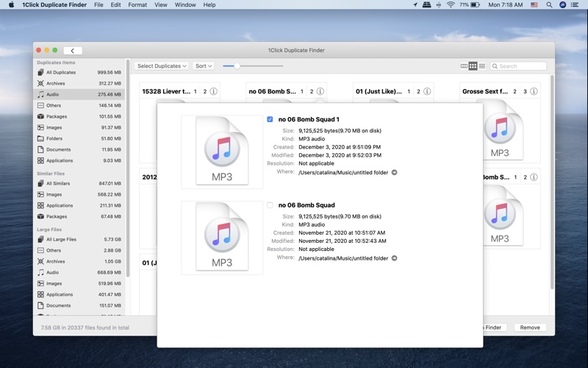
Task: Click info icon for 15328 Liever group
Action: click(213, 91)
